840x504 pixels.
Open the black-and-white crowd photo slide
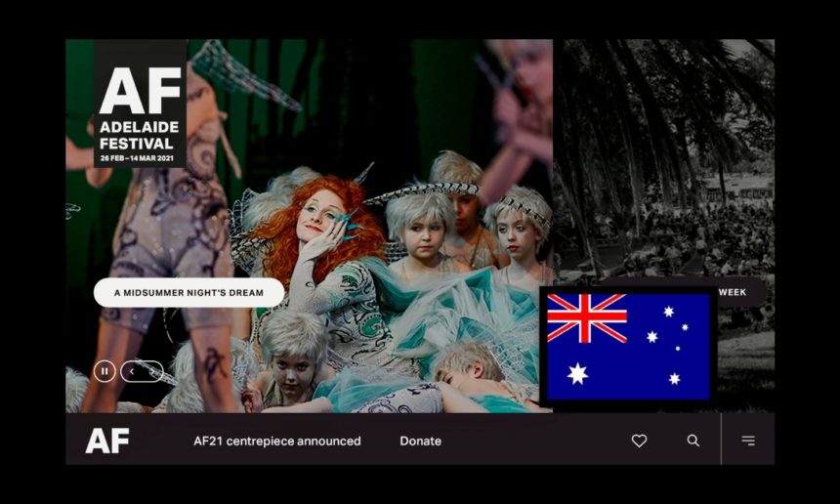pyautogui.click(x=664, y=161)
